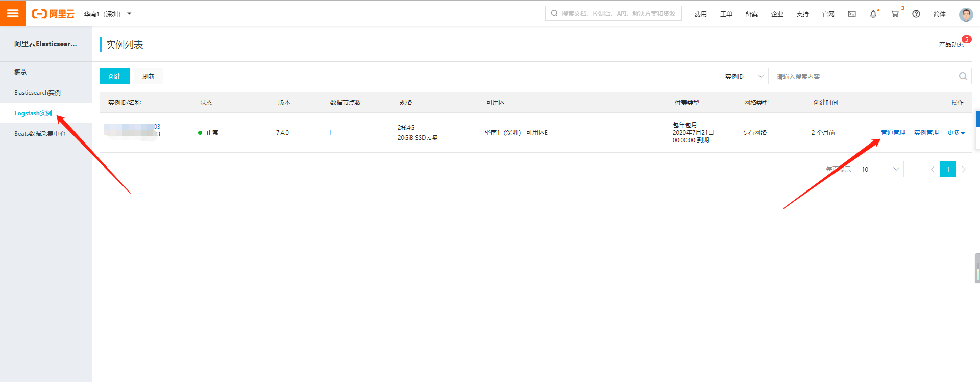Open Beats数据采集中心 in the sidebar

(40, 133)
